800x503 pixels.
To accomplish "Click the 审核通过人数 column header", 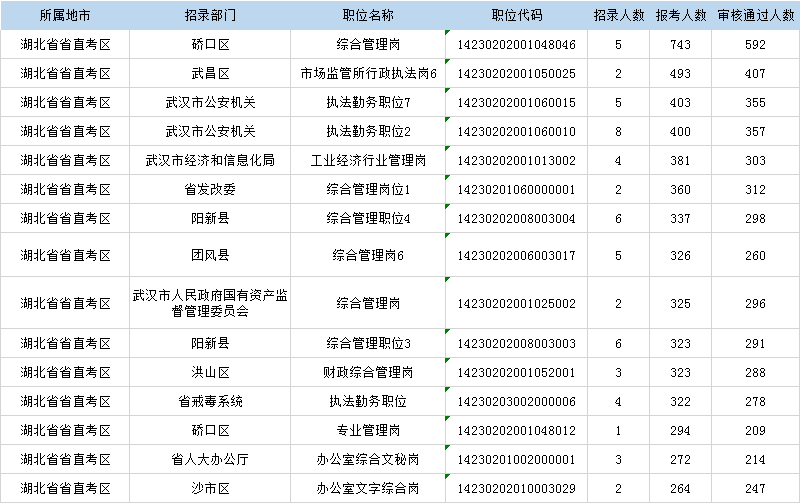I will [756, 15].
